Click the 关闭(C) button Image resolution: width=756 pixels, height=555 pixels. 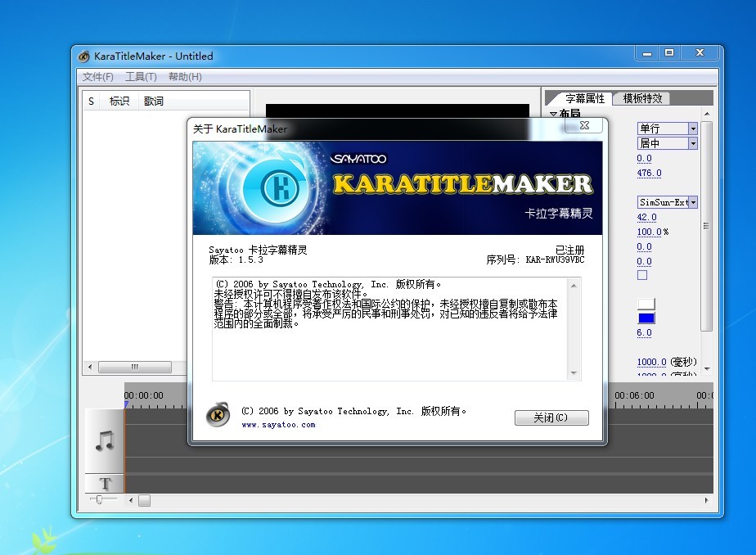pyautogui.click(x=551, y=417)
